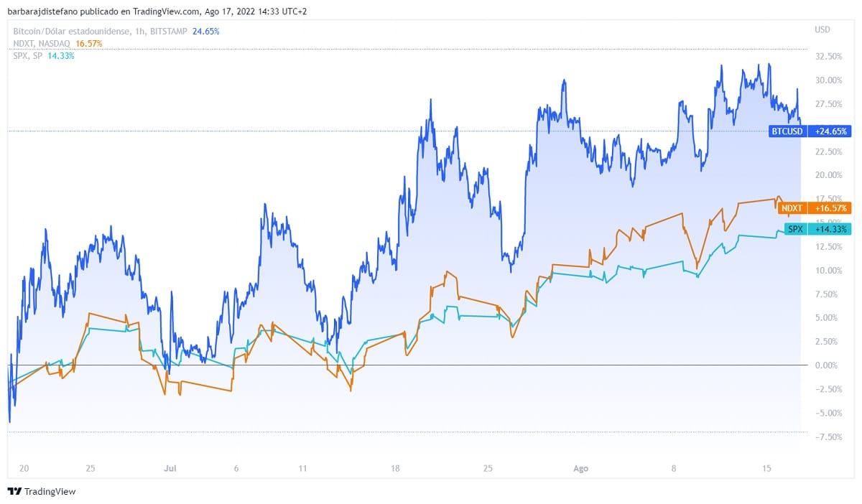Click the TradingView wordmark beside the logo
The height and width of the screenshot is (504, 862).
pos(50,492)
